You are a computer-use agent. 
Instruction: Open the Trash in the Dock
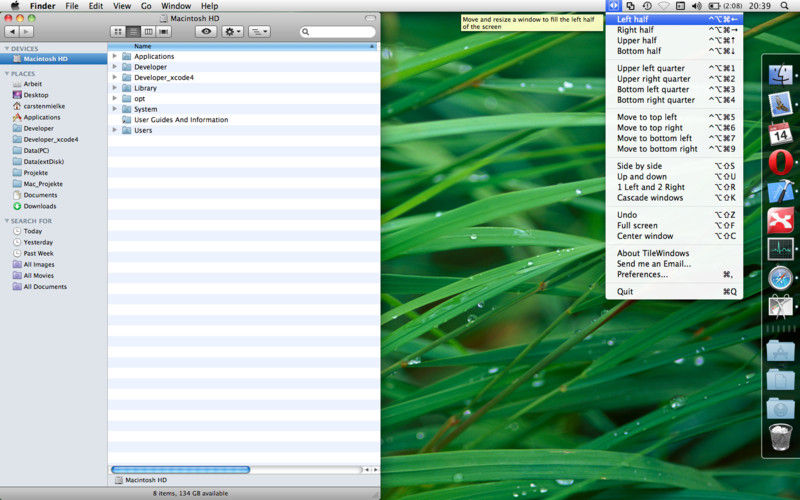[781, 437]
